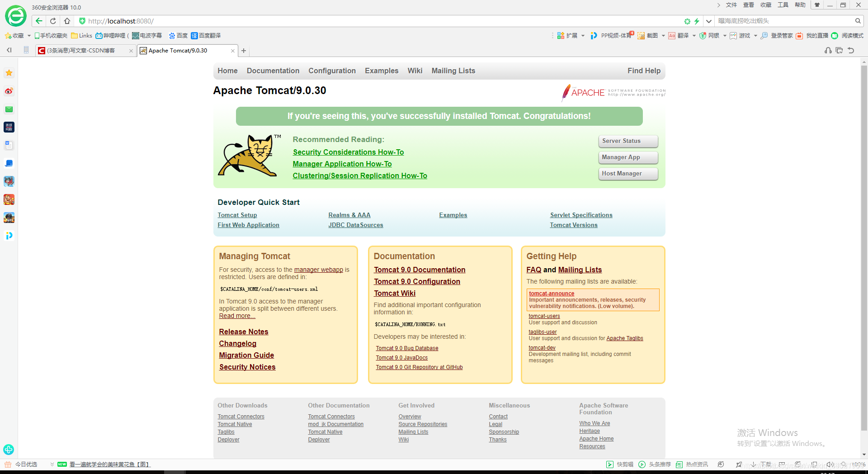This screenshot has width=868, height=474.
Task: Open the 百度翻译 bookmark
Action: [206, 35]
